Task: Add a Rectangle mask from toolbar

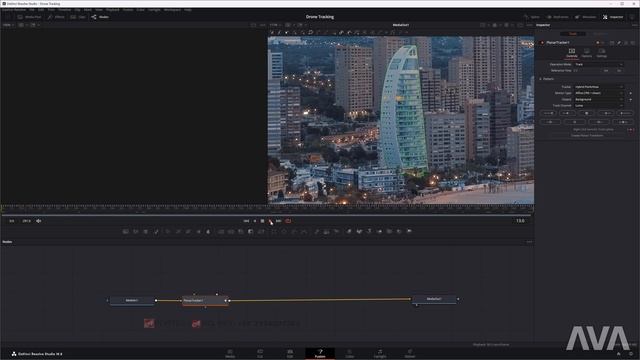Action: click(274, 231)
